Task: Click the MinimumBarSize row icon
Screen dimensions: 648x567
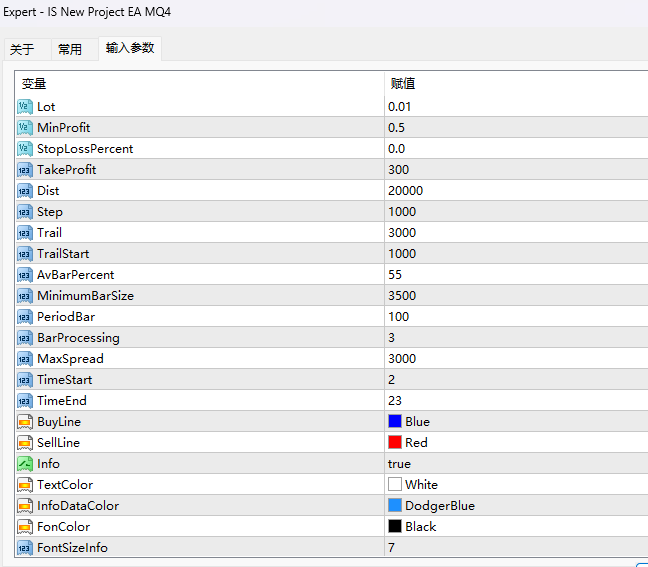Action: click(25, 296)
